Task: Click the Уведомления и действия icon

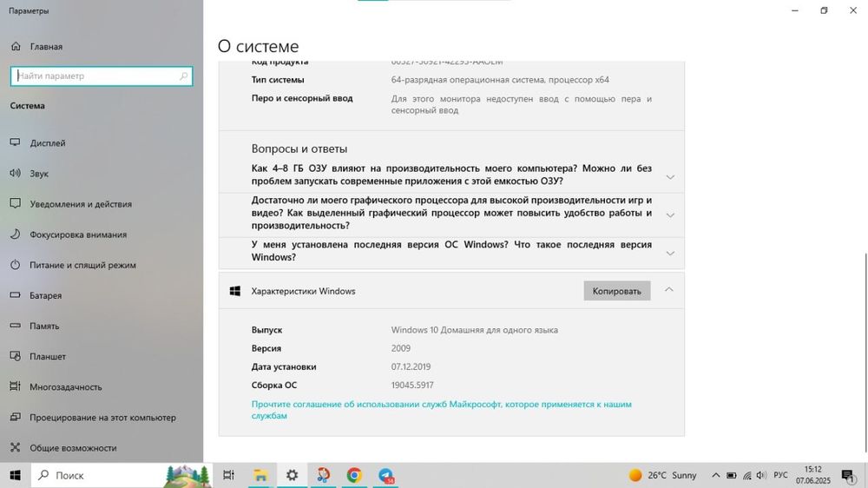Action: click(16, 203)
